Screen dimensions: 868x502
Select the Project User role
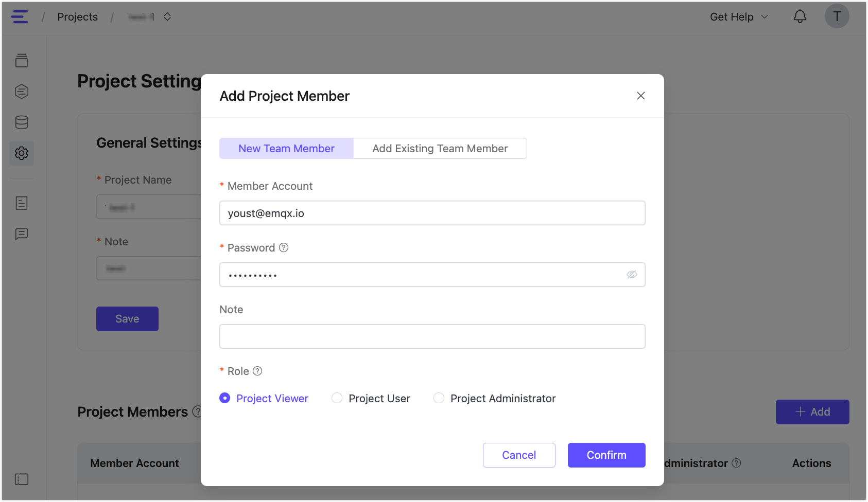[337, 398]
